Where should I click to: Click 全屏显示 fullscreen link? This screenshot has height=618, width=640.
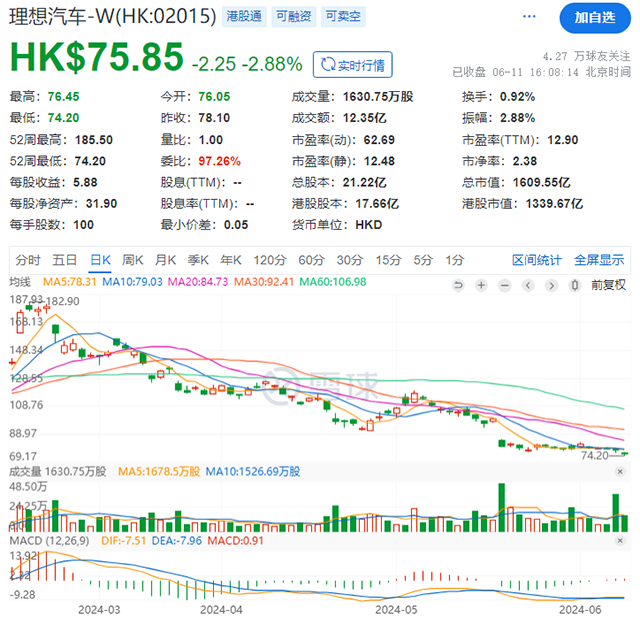599,260
